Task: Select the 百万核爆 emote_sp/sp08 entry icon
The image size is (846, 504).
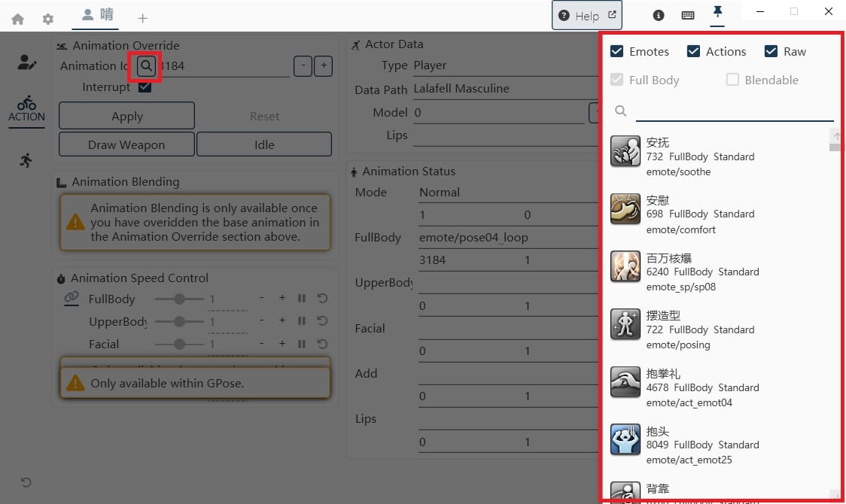Action: (x=625, y=266)
